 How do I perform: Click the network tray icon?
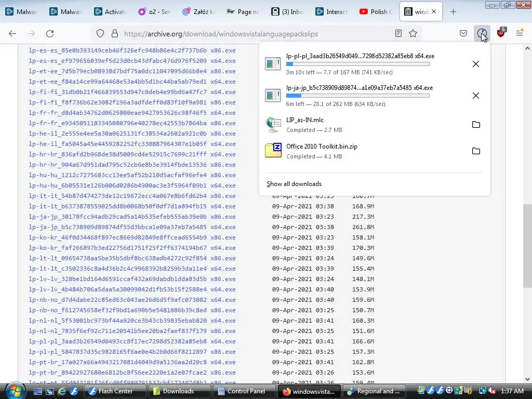click(482, 391)
